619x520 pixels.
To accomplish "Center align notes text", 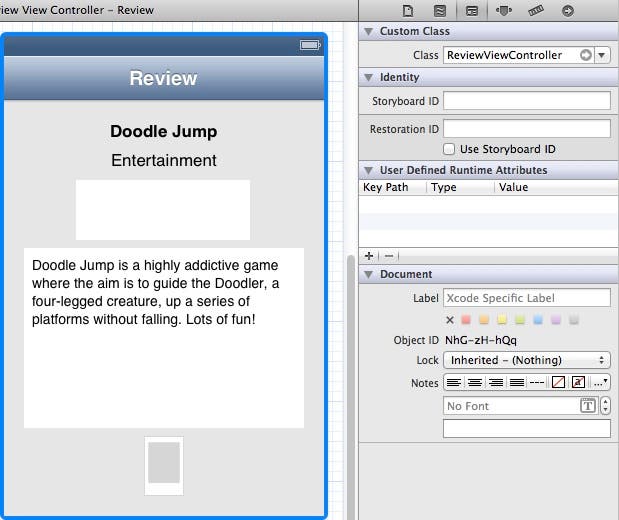I will (475, 383).
